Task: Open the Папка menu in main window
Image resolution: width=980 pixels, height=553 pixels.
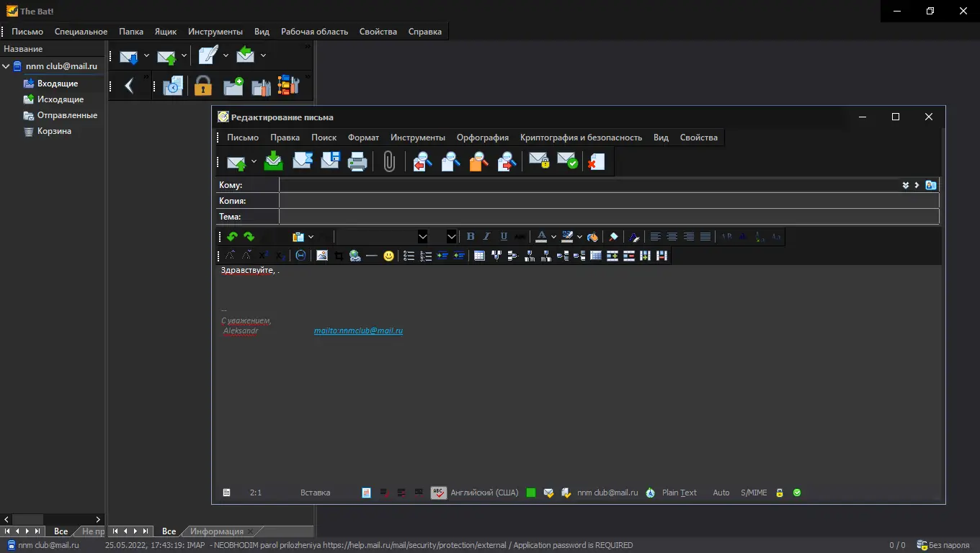Action: click(131, 32)
